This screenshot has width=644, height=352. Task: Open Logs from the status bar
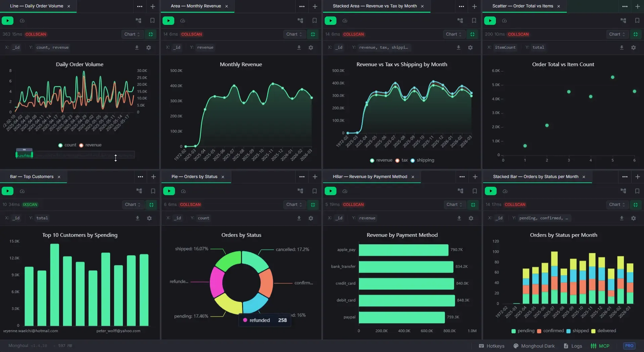573,346
